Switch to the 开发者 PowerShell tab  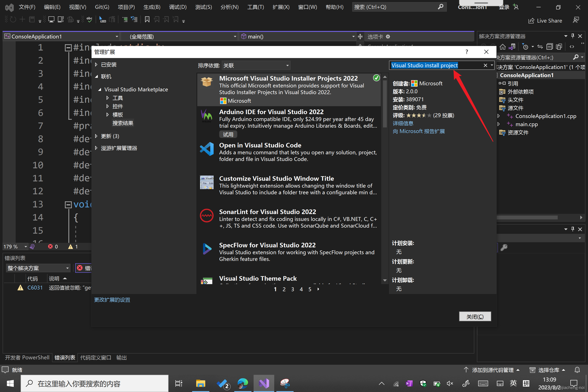coord(27,358)
